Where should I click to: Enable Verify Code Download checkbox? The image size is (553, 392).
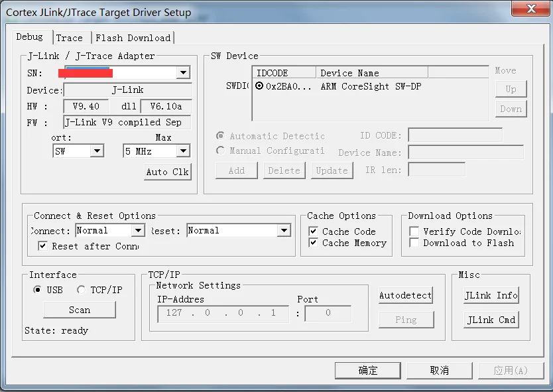tap(414, 231)
